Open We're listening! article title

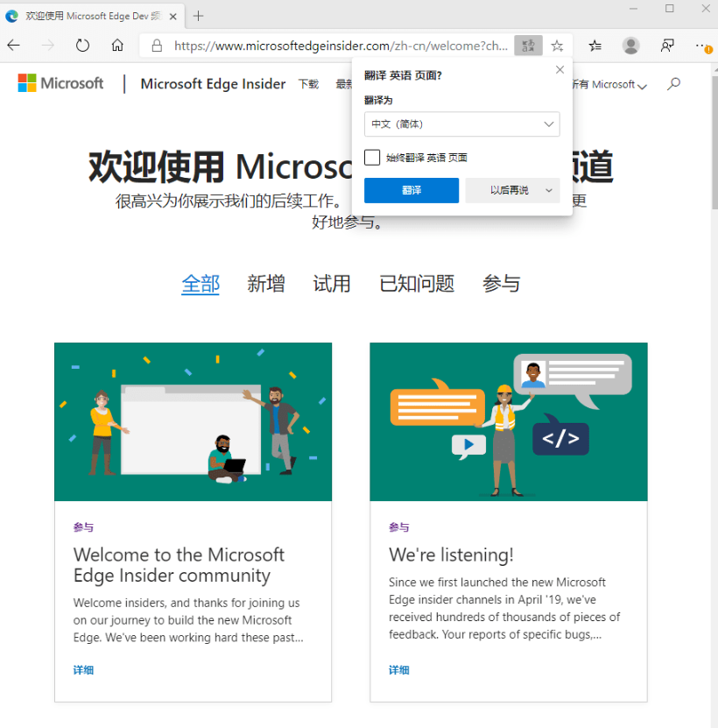click(x=451, y=555)
